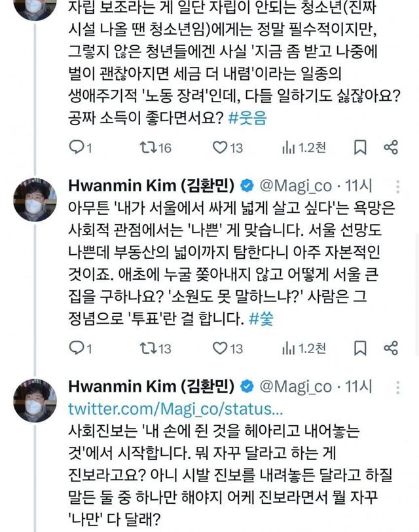Bookmark the tweet ending with #웃음
The width and height of the screenshot is (419, 532).
pos(359,148)
